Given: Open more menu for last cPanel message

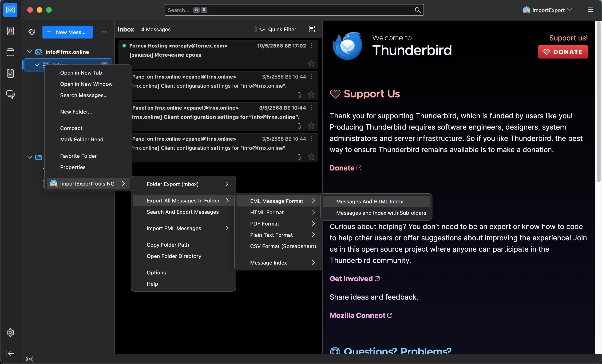Looking at the screenshot, I should click(311, 139).
